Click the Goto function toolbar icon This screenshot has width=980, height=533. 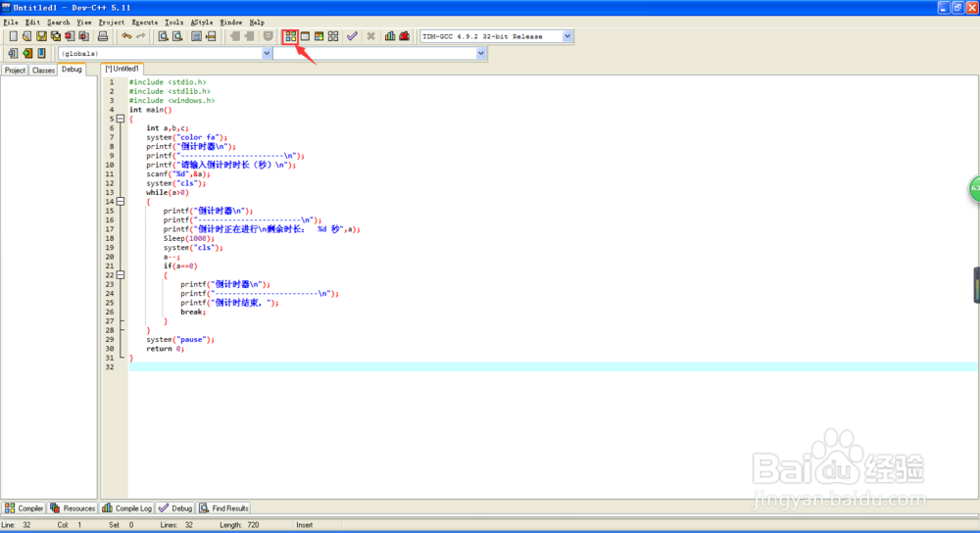[196, 36]
